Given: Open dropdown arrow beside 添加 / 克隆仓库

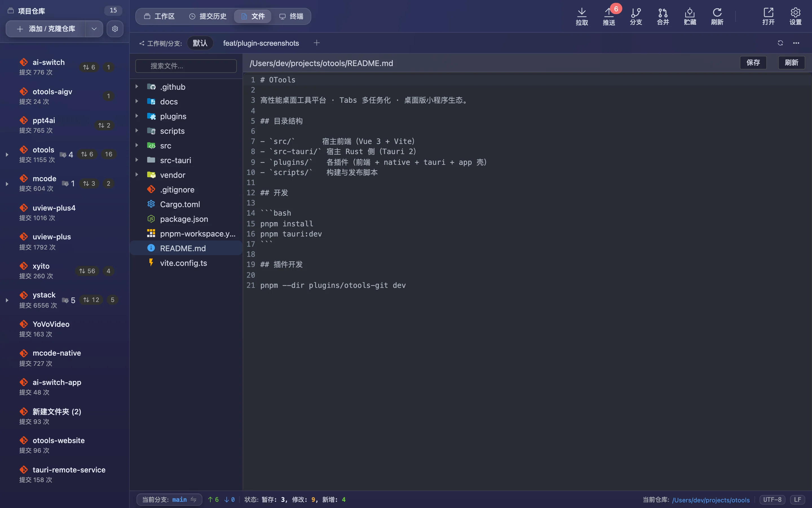Looking at the screenshot, I should [94, 29].
